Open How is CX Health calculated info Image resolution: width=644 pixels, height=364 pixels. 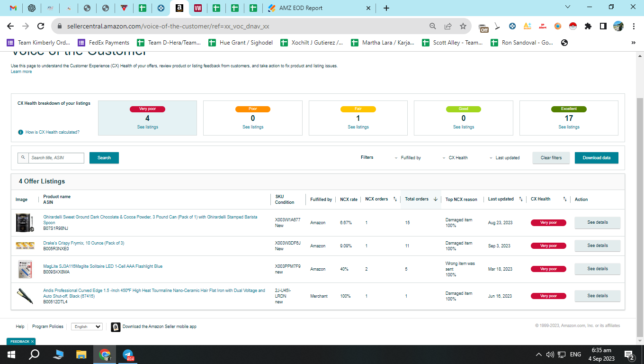coord(49,132)
